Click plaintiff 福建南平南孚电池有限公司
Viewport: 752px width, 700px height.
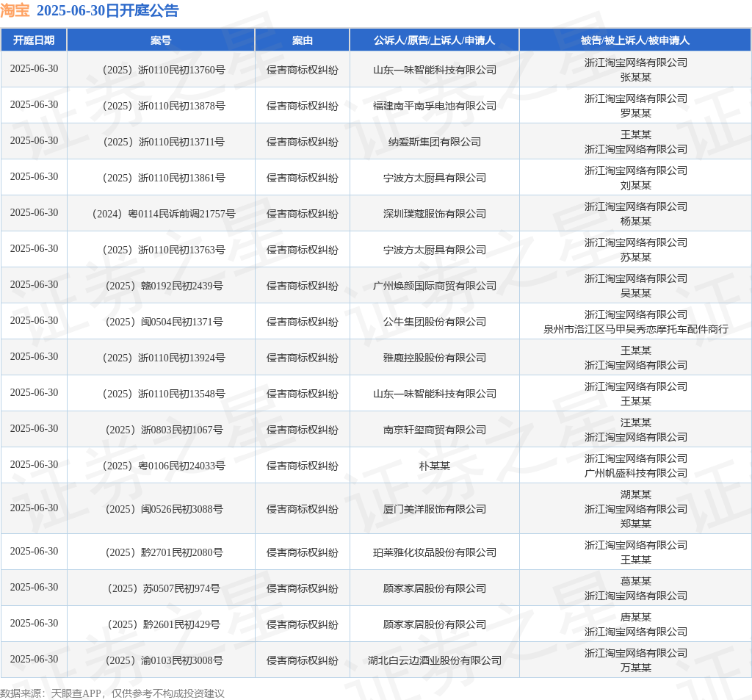click(435, 106)
